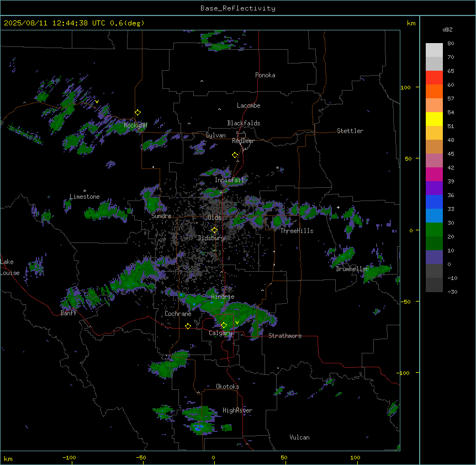Pick the orange 60-57 dBZ legend swatch
This screenshot has height=465, width=476.
pos(434,92)
